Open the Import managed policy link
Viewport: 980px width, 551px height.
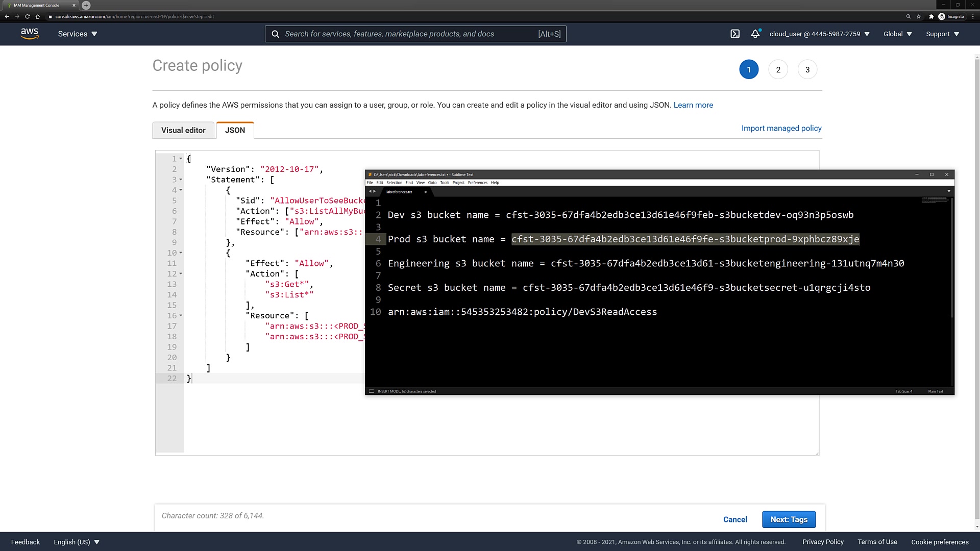tap(781, 128)
